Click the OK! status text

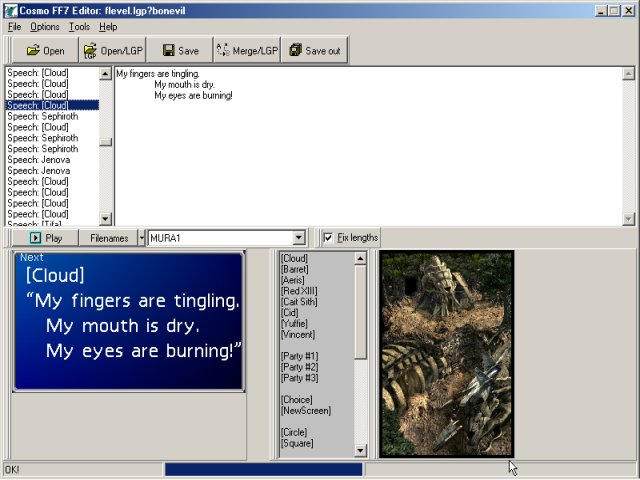pyautogui.click(x=12, y=470)
